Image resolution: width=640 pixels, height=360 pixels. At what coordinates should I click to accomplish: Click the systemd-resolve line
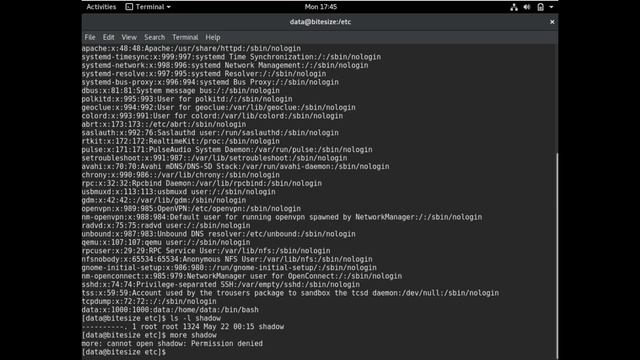[x=204, y=74]
